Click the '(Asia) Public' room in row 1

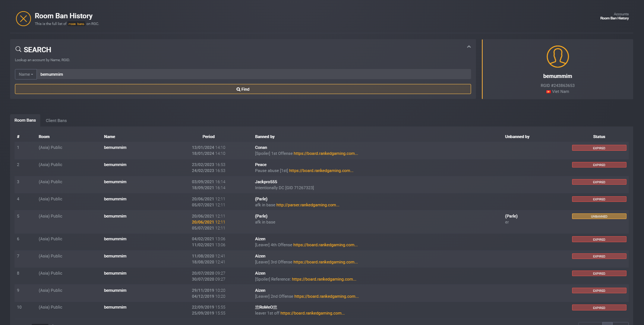point(50,148)
